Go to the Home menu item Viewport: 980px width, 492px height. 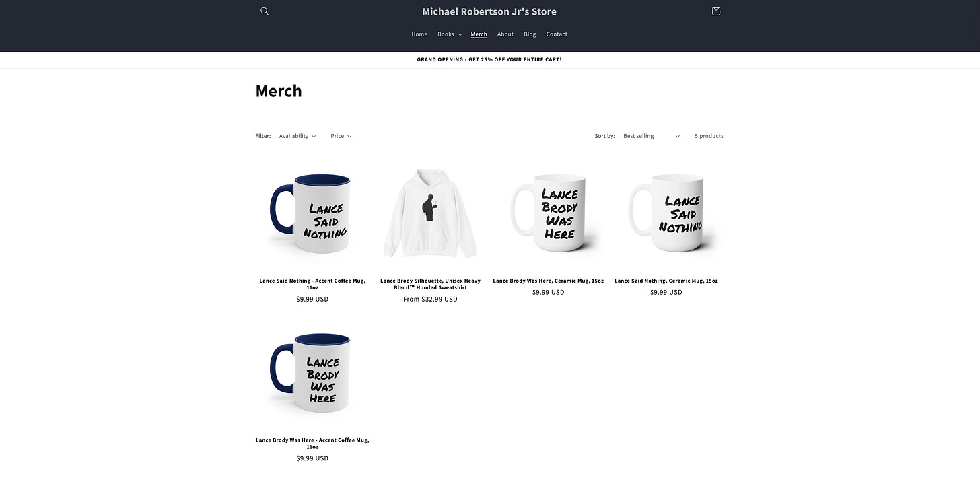pos(419,34)
